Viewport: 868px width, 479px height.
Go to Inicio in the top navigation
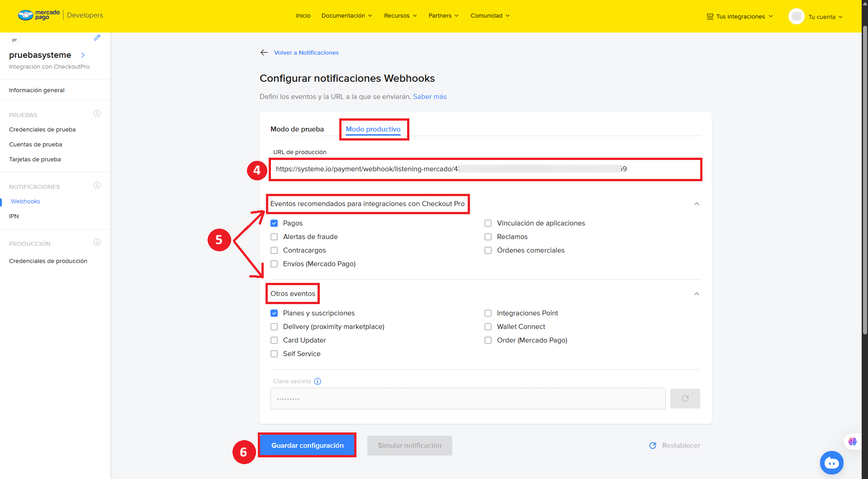303,16
